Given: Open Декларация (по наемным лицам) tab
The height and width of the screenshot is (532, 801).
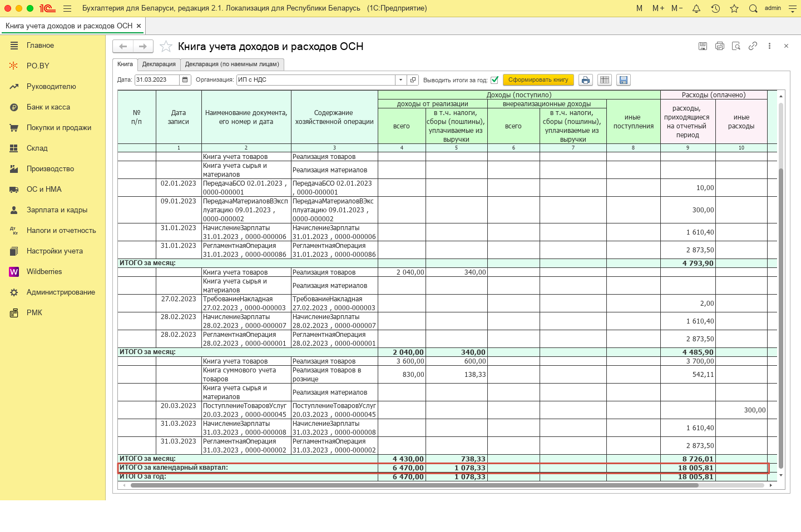Looking at the screenshot, I should pos(233,64).
